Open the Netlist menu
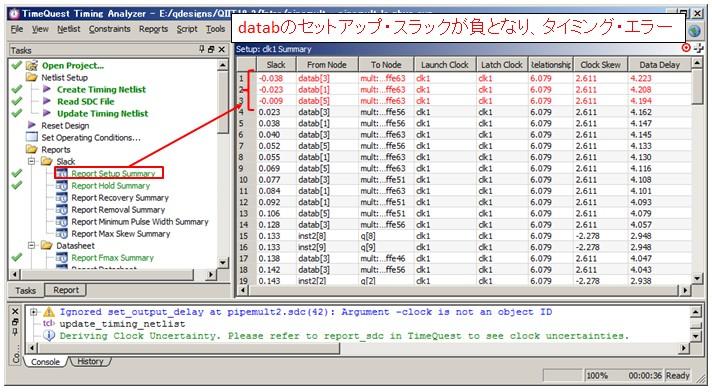This screenshot has height=392, width=712. coord(69,29)
